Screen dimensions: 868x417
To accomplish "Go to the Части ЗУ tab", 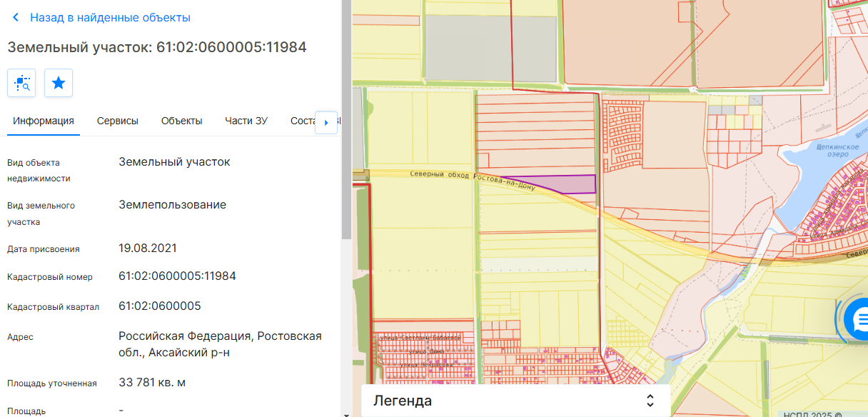I will [x=246, y=121].
